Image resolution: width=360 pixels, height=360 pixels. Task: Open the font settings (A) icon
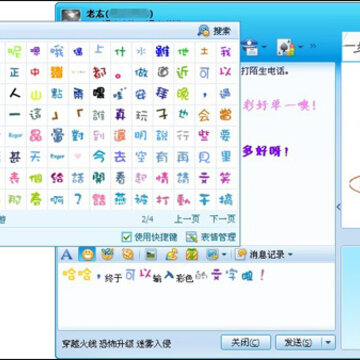pyautogui.click(x=67, y=255)
